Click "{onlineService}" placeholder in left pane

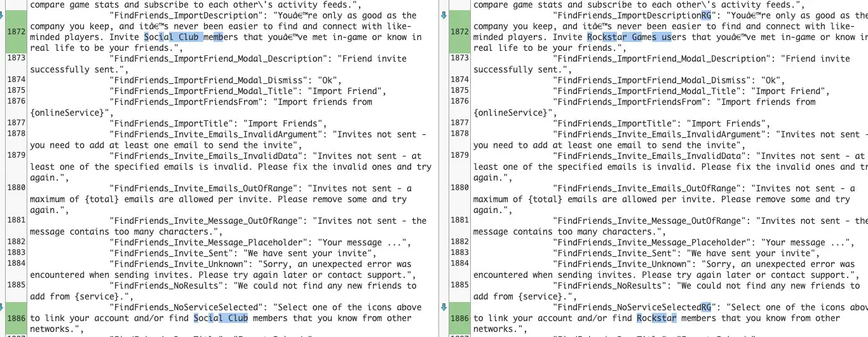67,113
